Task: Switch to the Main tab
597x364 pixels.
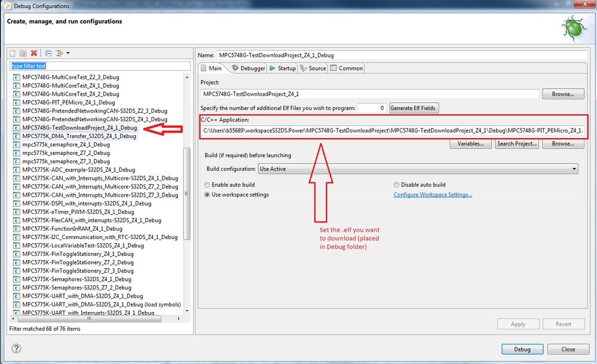Action: point(212,68)
